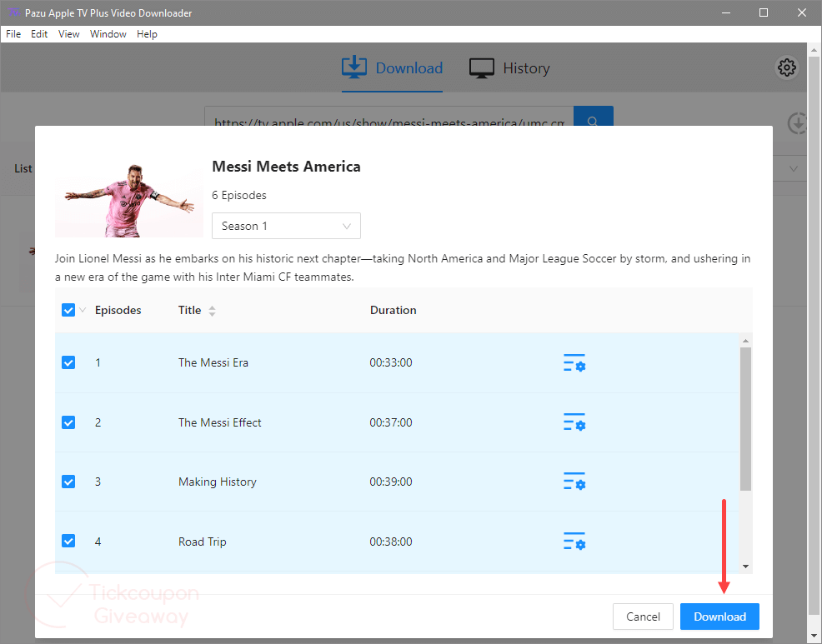Open the Edit menu
This screenshot has height=644, width=822.
pos(39,34)
